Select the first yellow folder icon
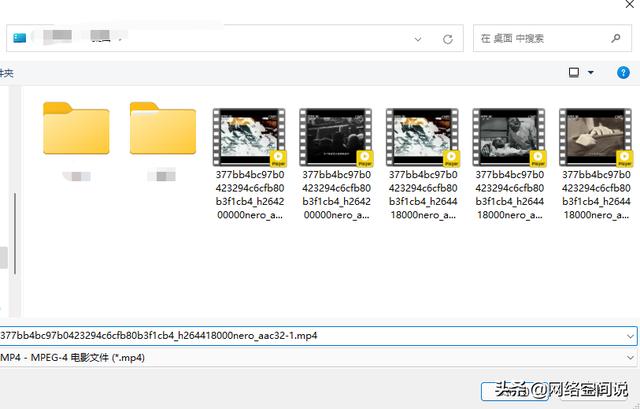Image resolution: width=640 pixels, height=409 pixels. click(76, 128)
